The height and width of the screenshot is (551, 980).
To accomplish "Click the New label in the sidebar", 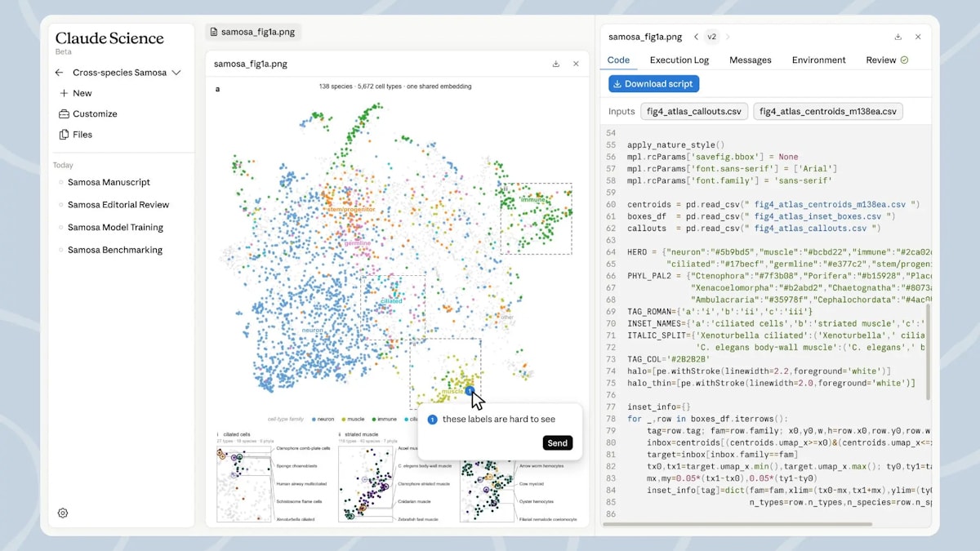I will tap(82, 93).
